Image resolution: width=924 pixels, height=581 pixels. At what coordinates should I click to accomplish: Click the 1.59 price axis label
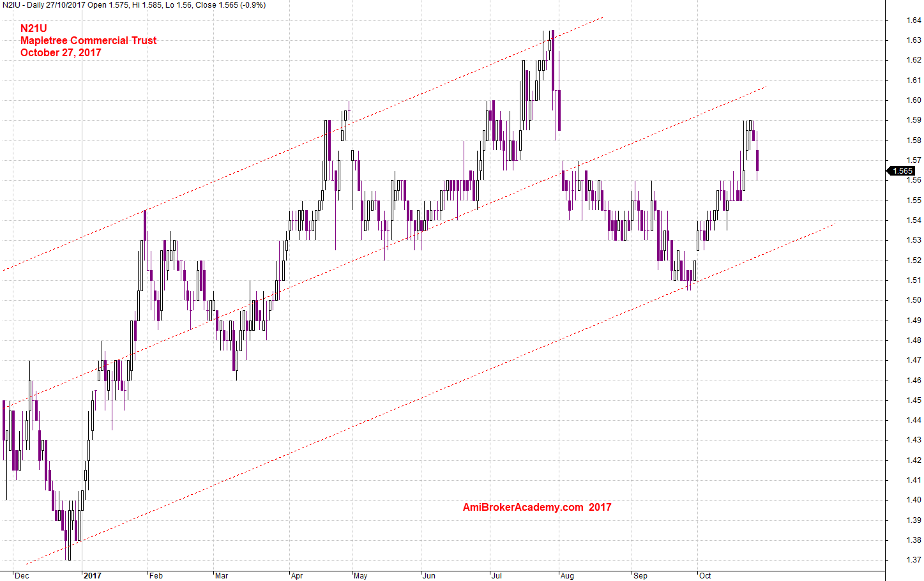(x=914, y=120)
